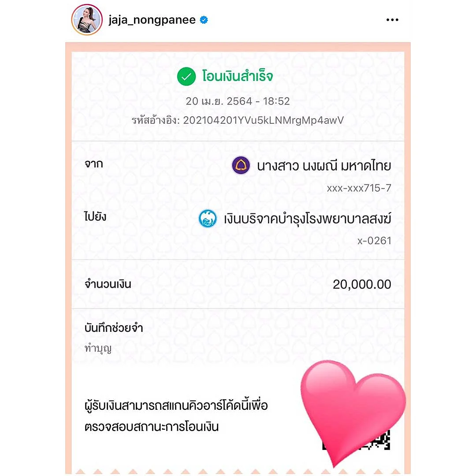Click the recipient account number x-0261
Image resolution: width=476 pixels, height=476 pixels.
pos(374,241)
